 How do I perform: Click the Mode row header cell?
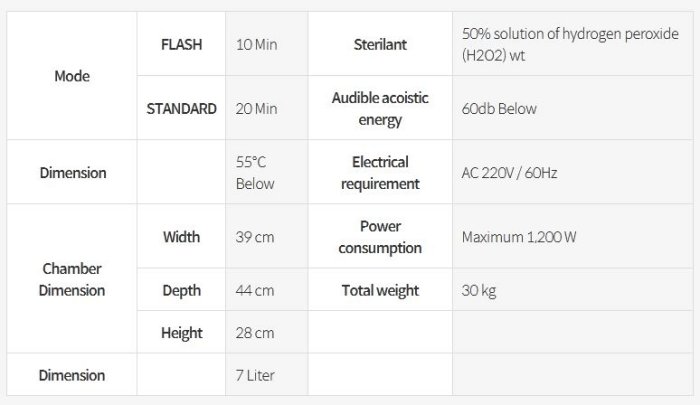(x=71, y=76)
